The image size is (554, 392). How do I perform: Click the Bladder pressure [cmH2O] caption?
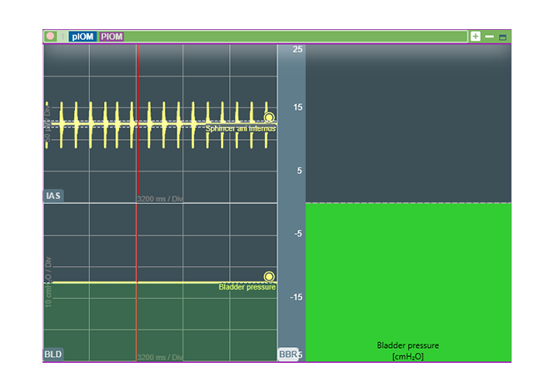click(x=408, y=350)
